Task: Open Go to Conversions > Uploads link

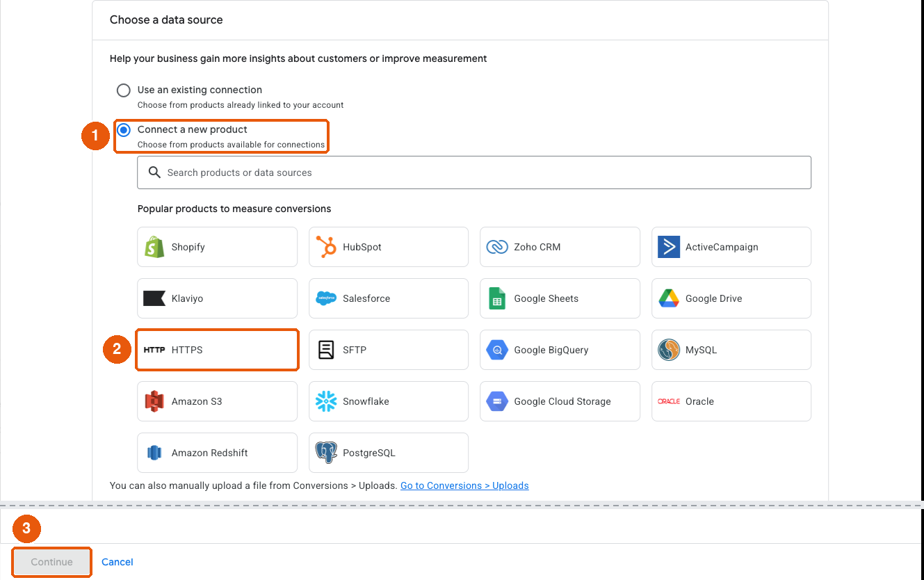Action: click(464, 485)
